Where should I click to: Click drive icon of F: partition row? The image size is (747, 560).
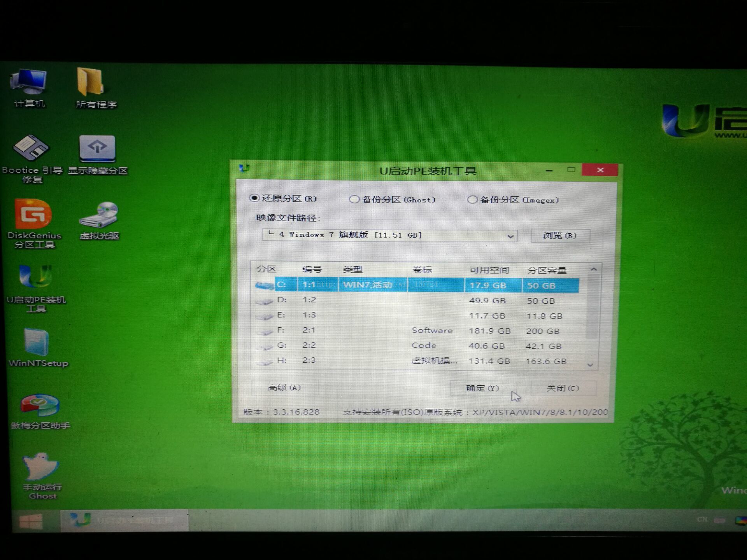click(x=265, y=331)
